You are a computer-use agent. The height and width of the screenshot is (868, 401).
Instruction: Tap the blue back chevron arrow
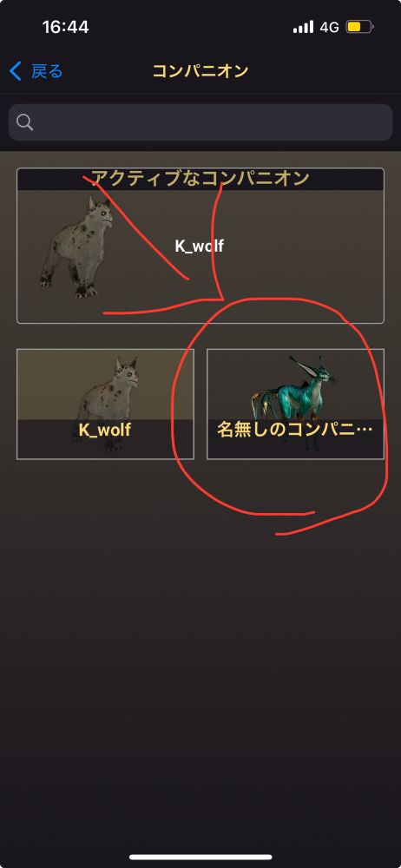click(16, 71)
